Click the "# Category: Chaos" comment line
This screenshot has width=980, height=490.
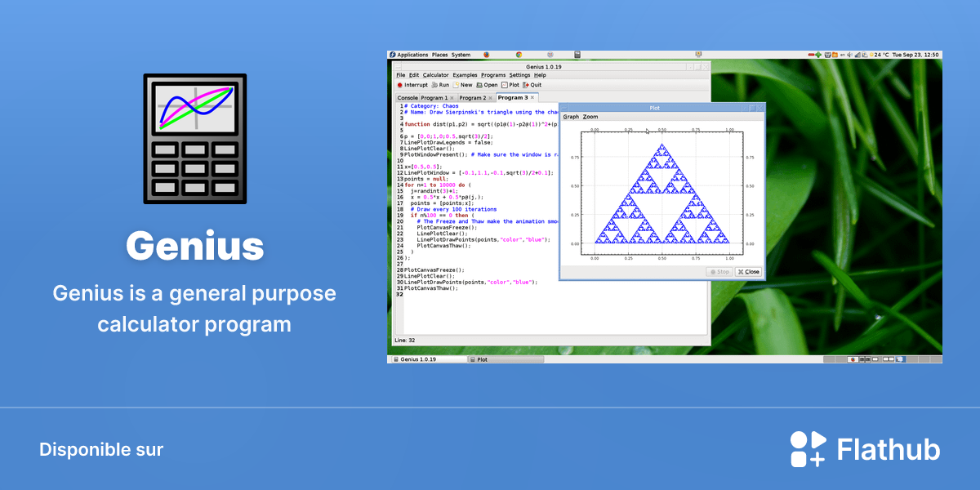(431, 105)
